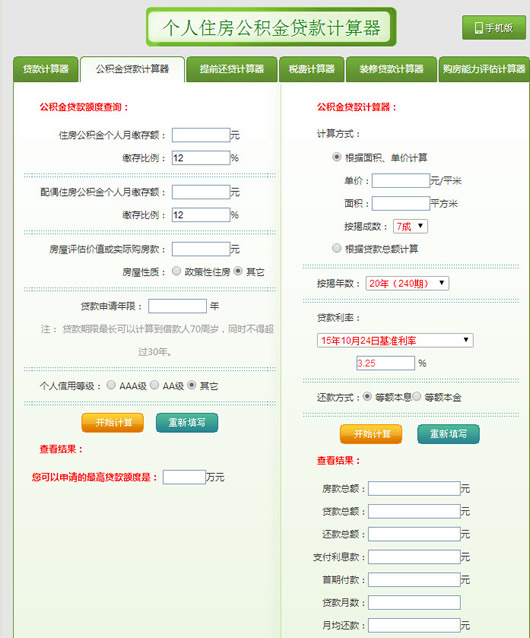Image resolution: width=530 pixels, height=638 pixels.
Task: Select 等额本金 repayment method
Action: tap(417, 396)
